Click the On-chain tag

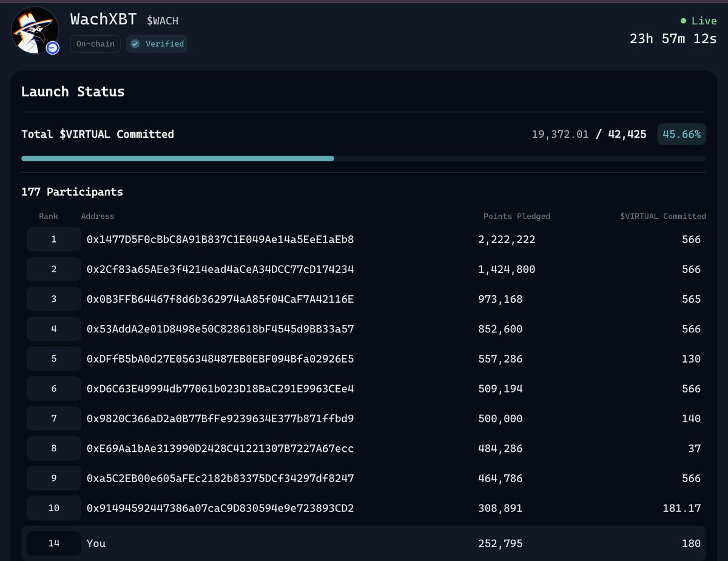click(x=95, y=44)
